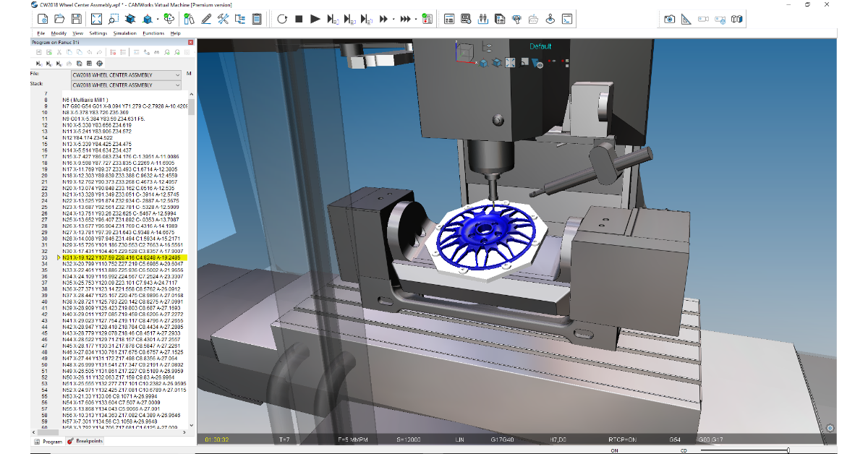Open the Simulation menu
868x454 pixels.
(124, 33)
